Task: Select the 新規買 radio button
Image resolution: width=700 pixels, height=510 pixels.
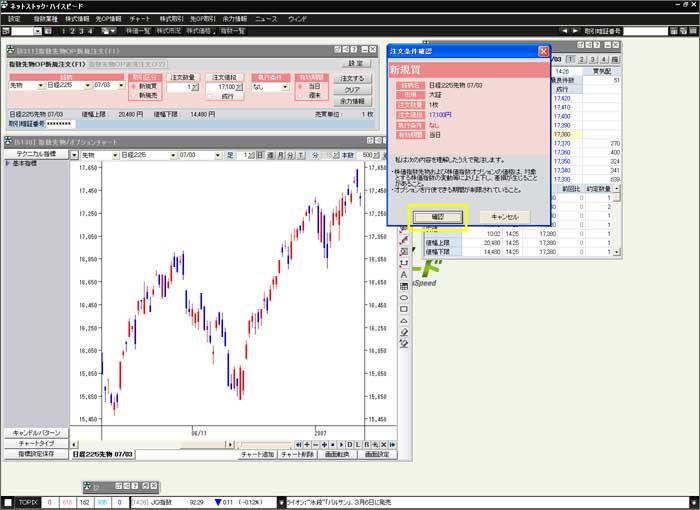Action: [x=133, y=86]
